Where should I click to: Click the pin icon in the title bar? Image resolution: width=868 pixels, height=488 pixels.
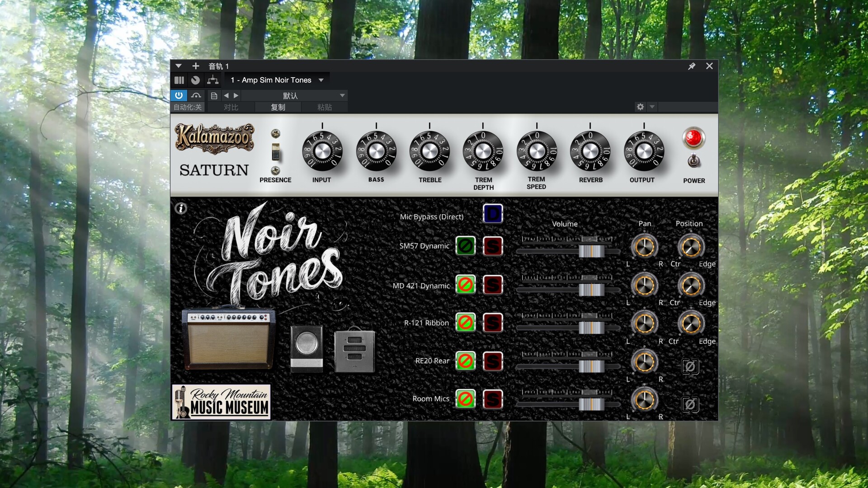point(691,66)
